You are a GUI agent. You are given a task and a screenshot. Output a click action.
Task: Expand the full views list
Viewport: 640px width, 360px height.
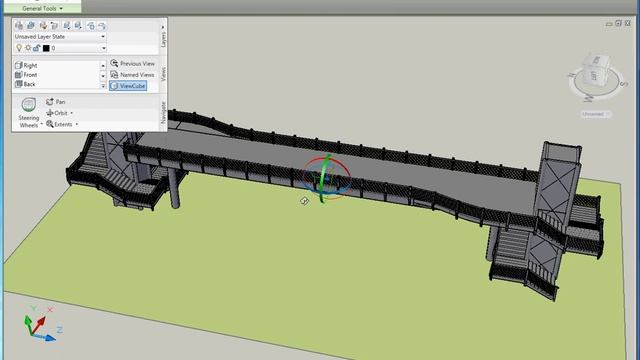coord(103,85)
